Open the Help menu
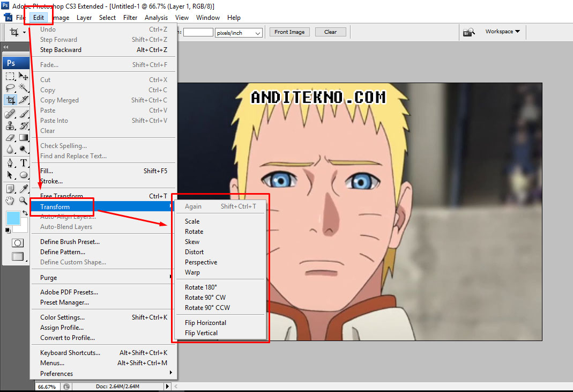This screenshot has width=573, height=392. (x=234, y=18)
